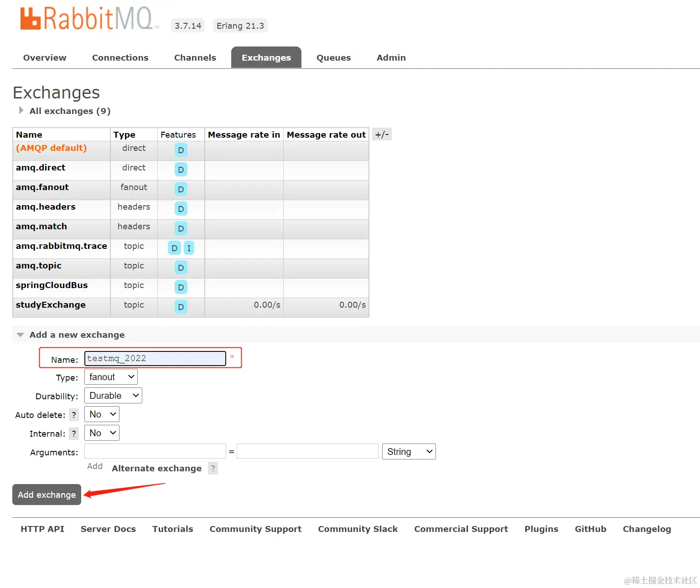The height and width of the screenshot is (588, 700).
Task: Click the RabbitMQ logo
Action: (89, 19)
